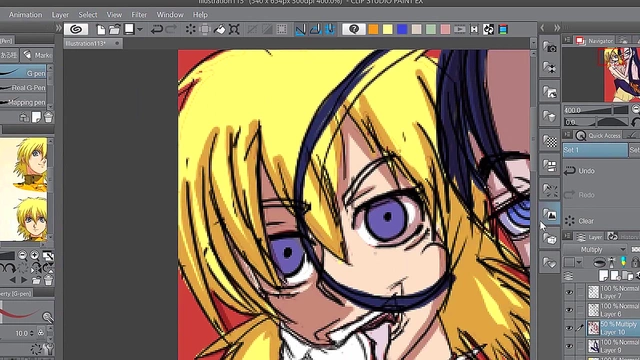This screenshot has width=640, height=360.
Task: Hide Layer 9 via eye icon
Action: [x=569, y=346]
